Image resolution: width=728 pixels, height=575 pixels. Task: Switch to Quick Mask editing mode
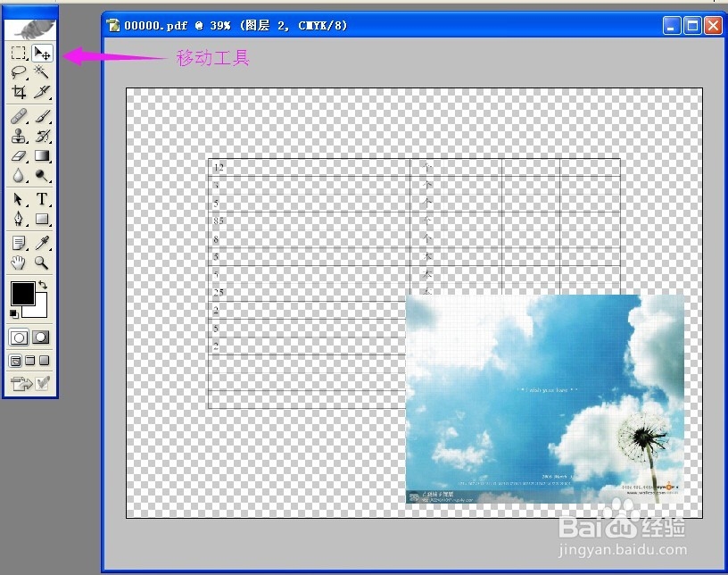[x=41, y=337]
